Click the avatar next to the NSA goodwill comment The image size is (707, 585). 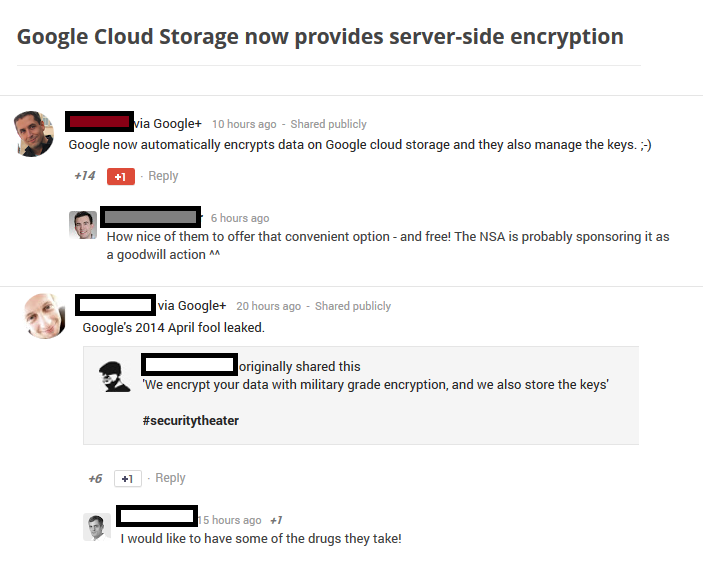83,225
